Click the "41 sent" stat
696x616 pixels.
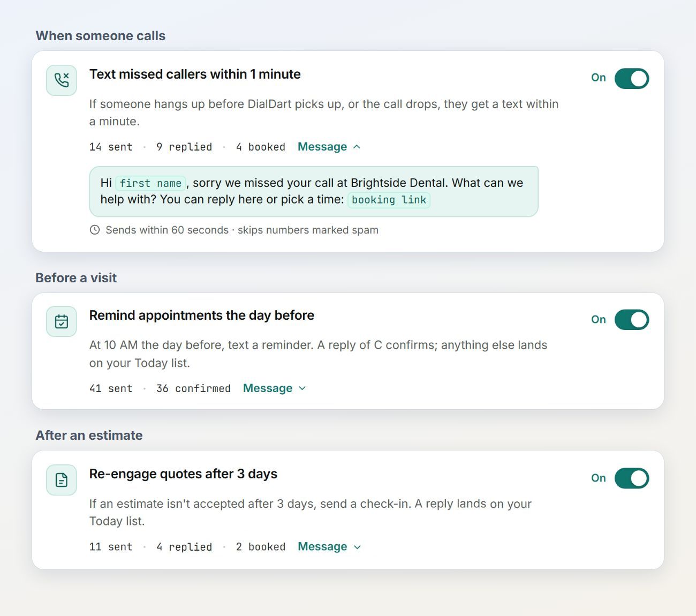[x=111, y=388]
